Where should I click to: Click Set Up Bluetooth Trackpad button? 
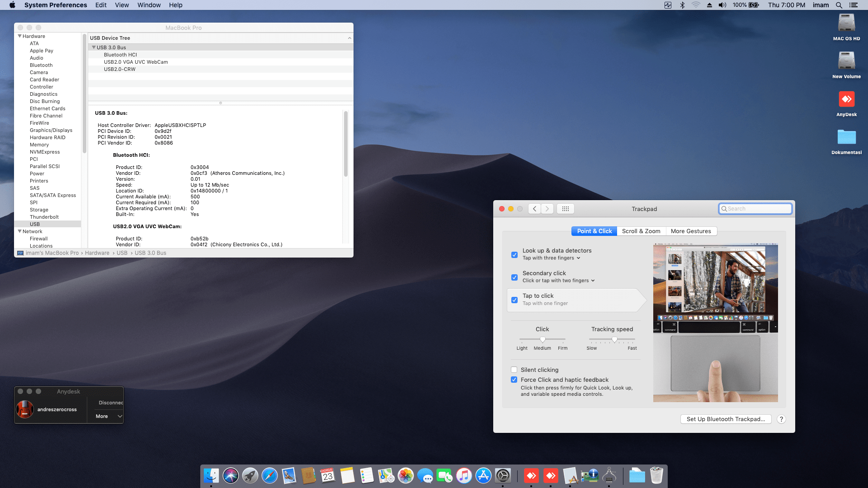(726, 419)
